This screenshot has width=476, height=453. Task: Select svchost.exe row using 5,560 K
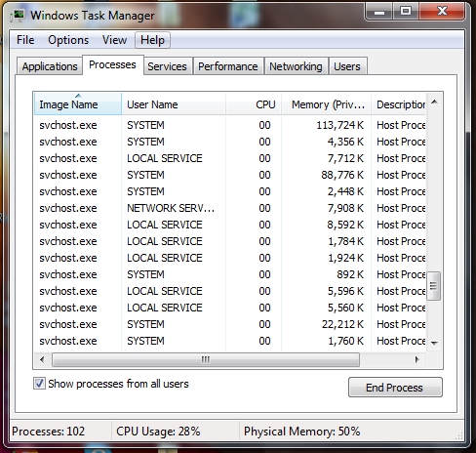(229, 308)
